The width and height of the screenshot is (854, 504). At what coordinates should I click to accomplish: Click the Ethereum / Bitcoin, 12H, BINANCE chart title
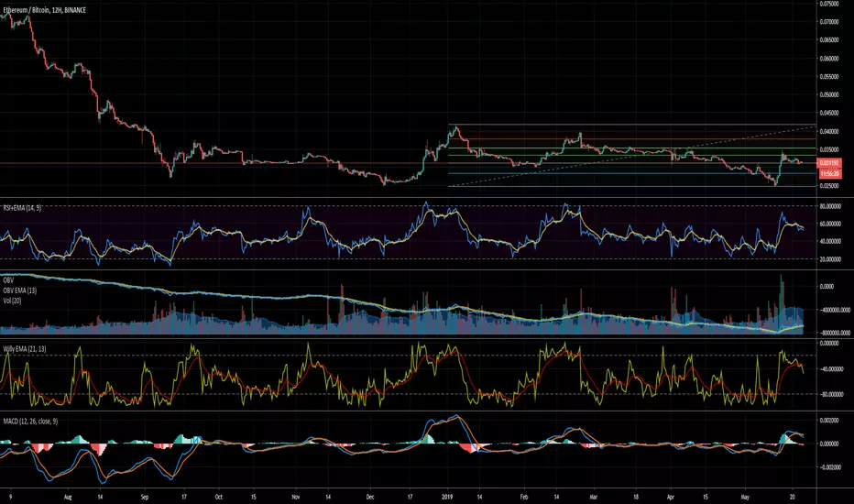[x=44, y=10]
